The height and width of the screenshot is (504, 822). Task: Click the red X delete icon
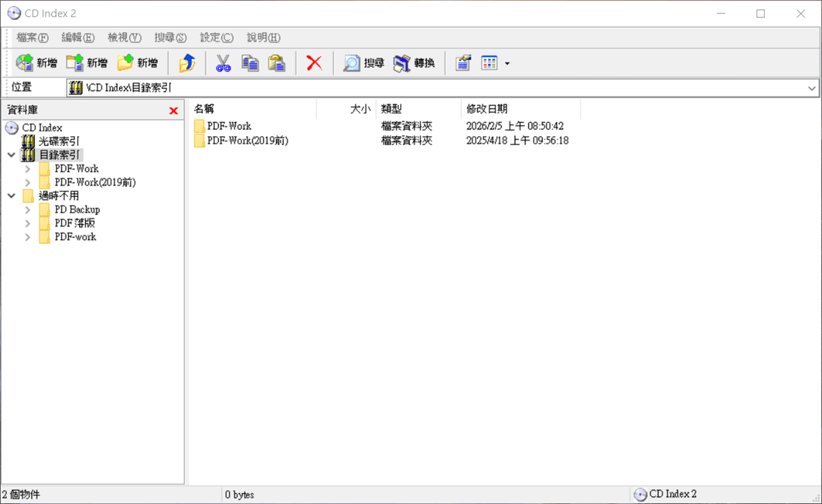314,63
